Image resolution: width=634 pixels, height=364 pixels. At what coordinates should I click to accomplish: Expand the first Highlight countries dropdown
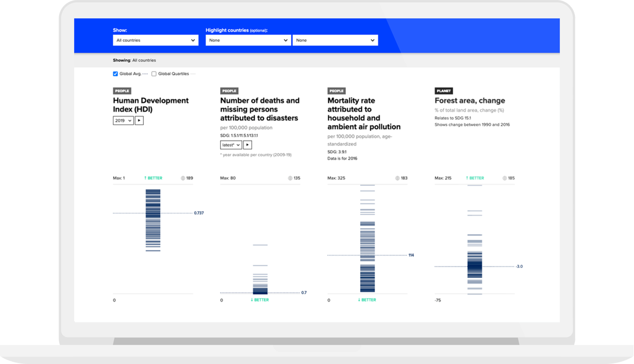click(248, 40)
